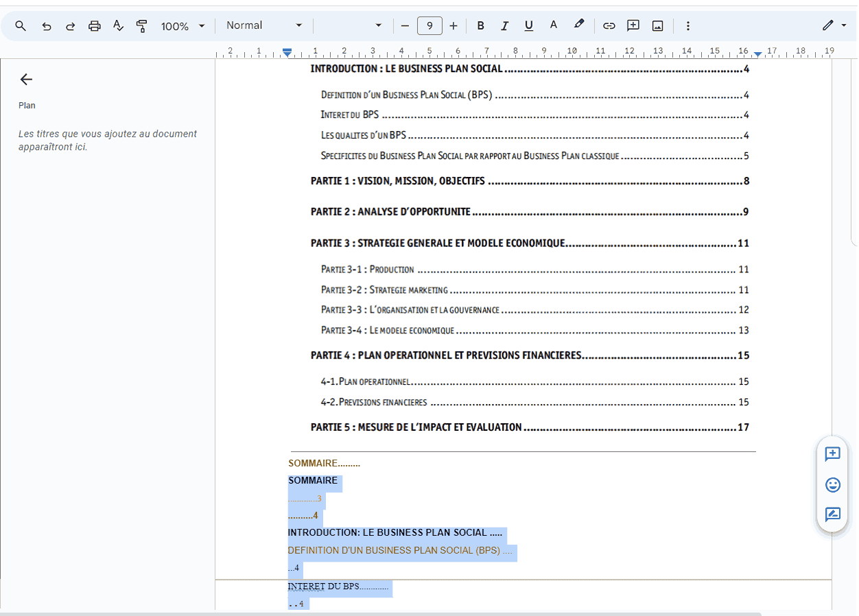This screenshot has width=859, height=616.
Task: Add a comment via toolbar icon
Action: coord(633,25)
